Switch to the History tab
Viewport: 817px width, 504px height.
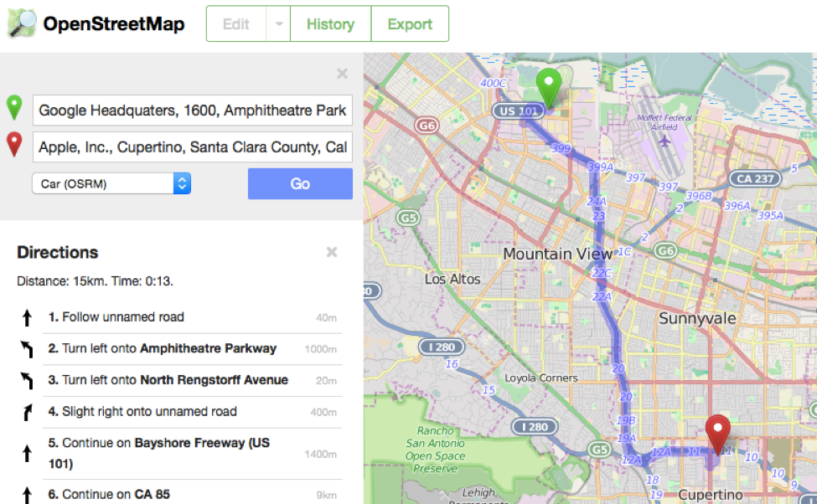pyautogui.click(x=330, y=24)
